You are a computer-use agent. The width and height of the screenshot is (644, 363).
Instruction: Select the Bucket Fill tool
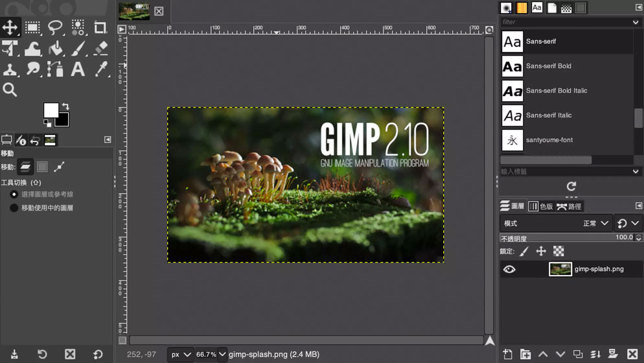coord(55,49)
